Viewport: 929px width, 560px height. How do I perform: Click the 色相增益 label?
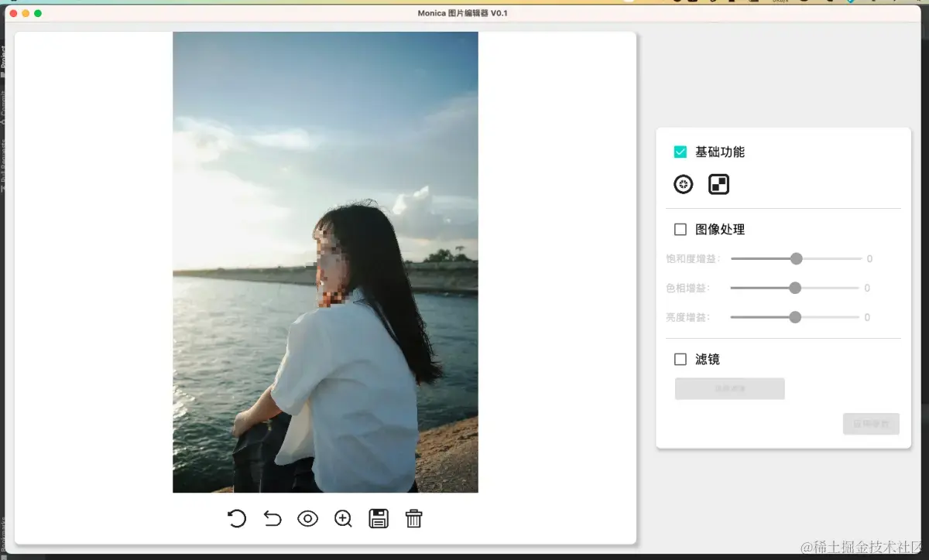pos(687,288)
